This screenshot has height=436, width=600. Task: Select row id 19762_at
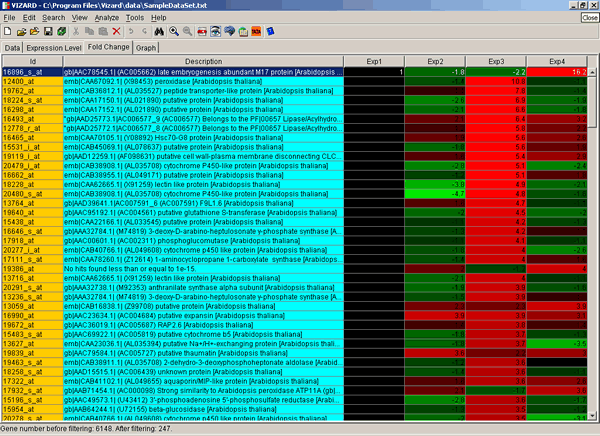tap(33, 91)
